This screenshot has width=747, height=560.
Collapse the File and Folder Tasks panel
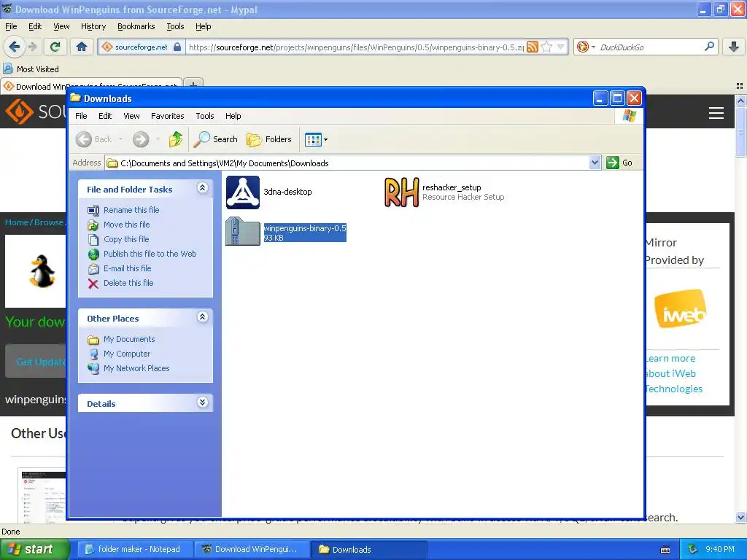[202, 188]
